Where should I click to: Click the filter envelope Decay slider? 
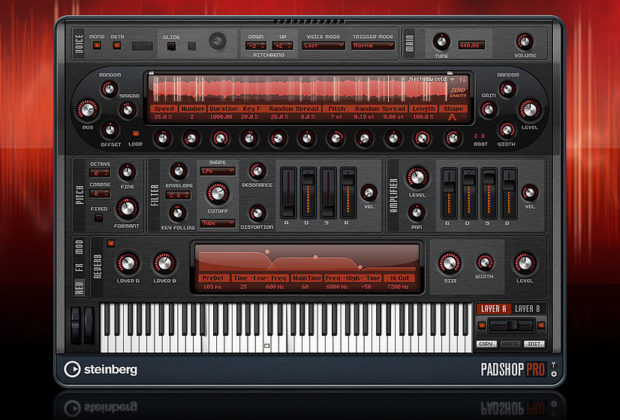(x=308, y=192)
